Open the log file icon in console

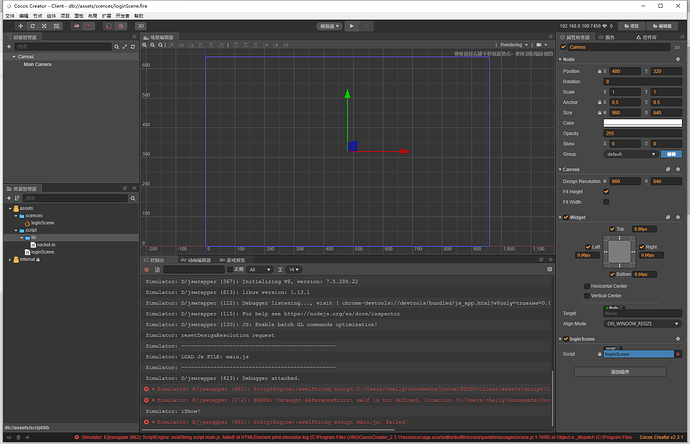click(157, 269)
